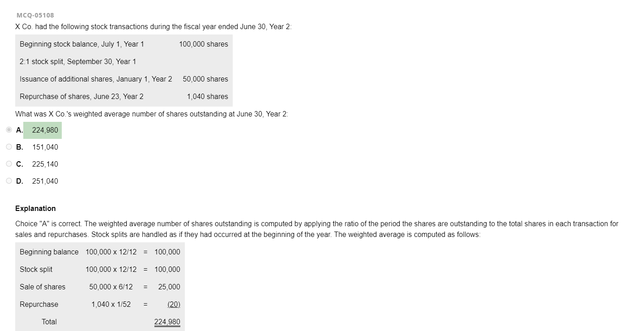The image size is (644, 331).
Task: Select radio button for answer choice D
Action: pyautogui.click(x=9, y=181)
